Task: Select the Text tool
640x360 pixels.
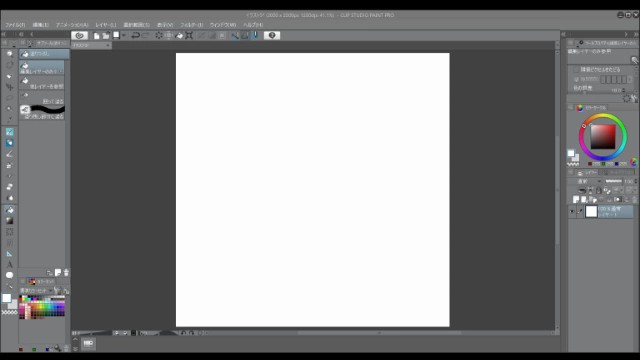Action: click(9, 264)
